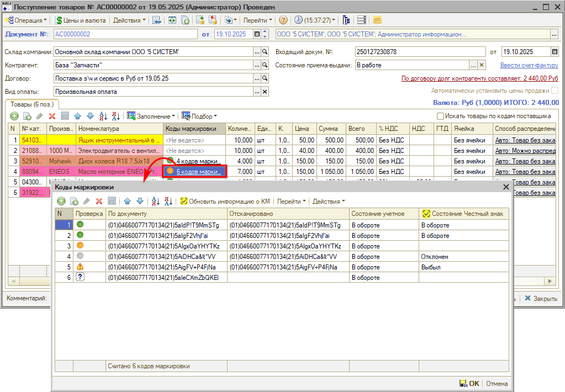
Task: Clear the Вид оплаты field with X button
Action: (265, 92)
